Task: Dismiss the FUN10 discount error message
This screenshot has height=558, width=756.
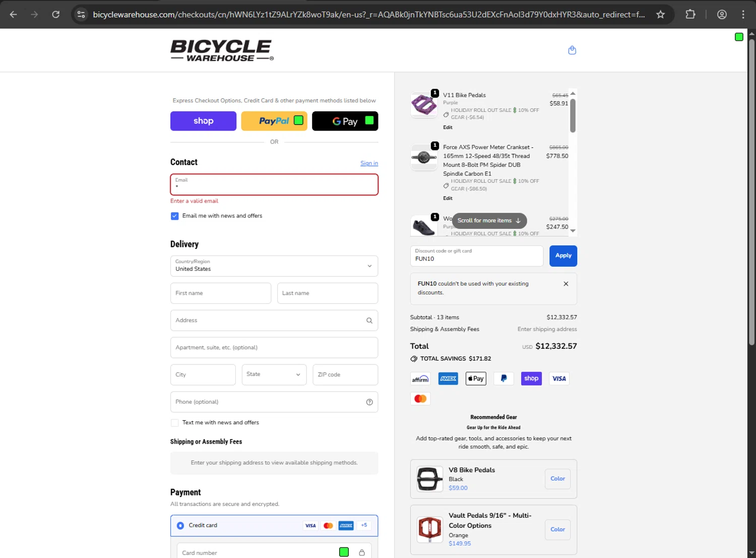Action: coord(566,284)
